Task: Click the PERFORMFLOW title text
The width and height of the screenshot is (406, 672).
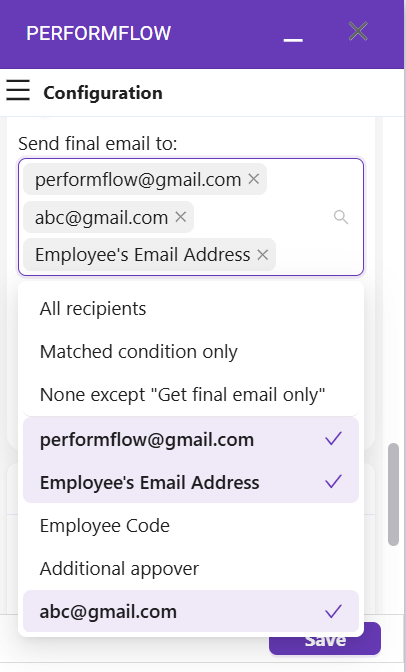Action: tap(99, 33)
